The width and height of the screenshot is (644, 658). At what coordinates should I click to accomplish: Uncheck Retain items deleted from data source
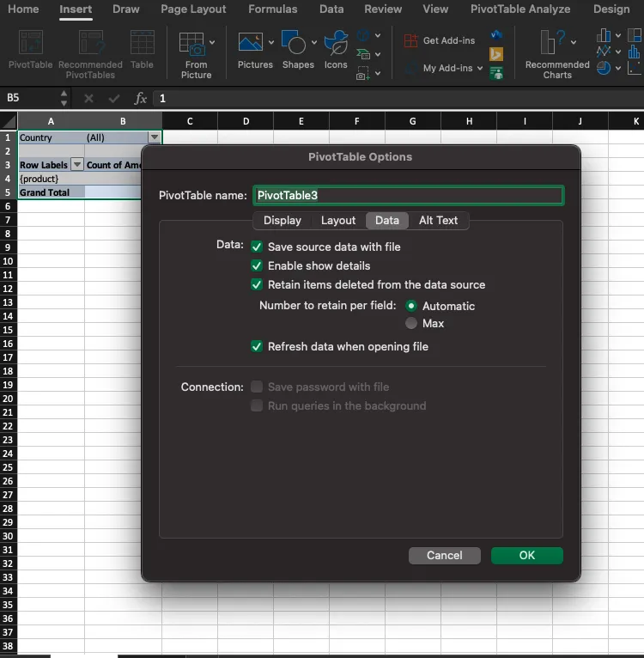(x=257, y=284)
